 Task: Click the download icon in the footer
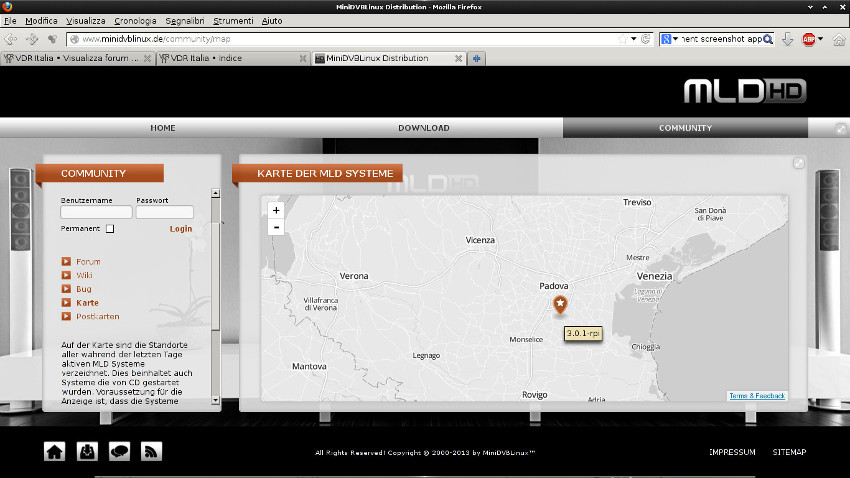click(x=87, y=451)
